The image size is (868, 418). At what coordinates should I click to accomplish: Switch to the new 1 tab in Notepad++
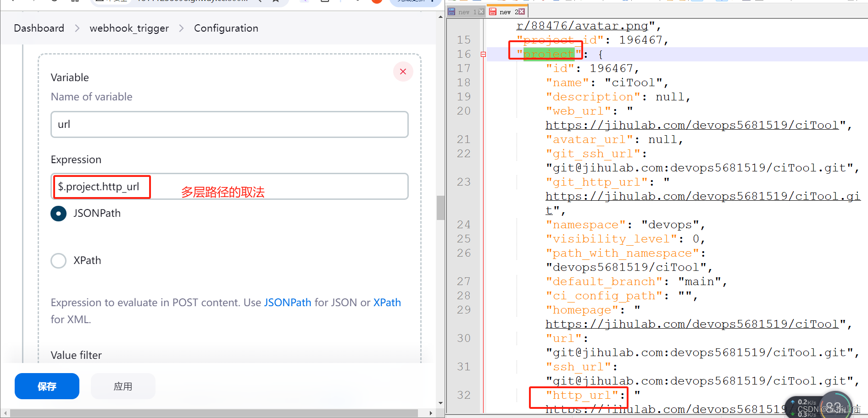pos(467,12)
